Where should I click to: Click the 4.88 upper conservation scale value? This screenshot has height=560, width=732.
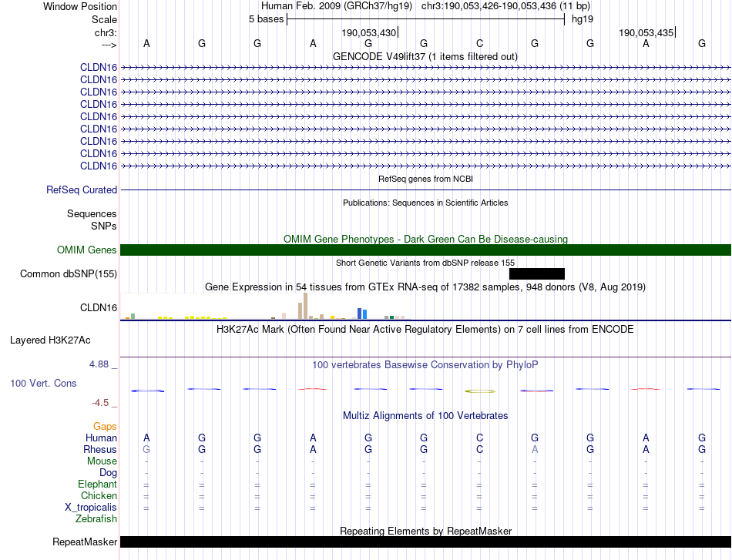[99, 364]
